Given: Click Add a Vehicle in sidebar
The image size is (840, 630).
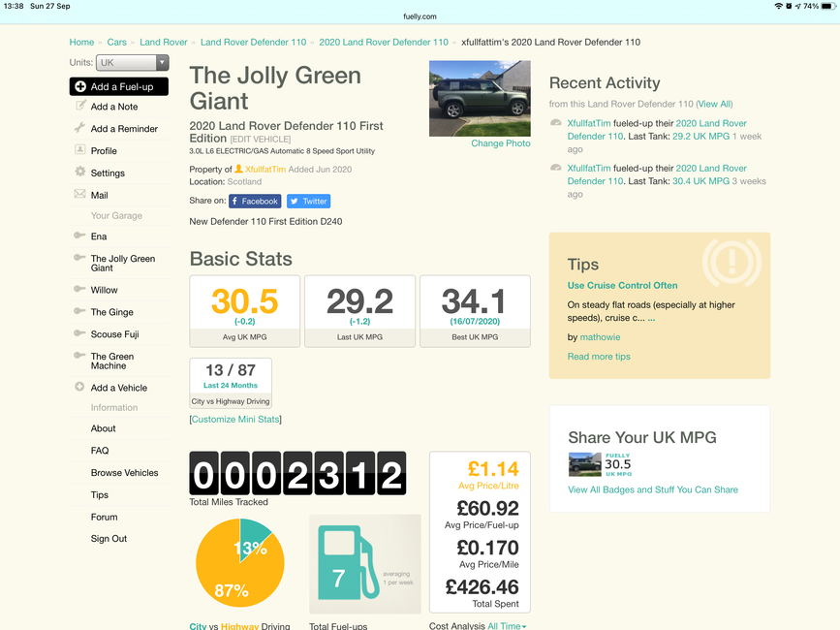Looking at the screenshot, I should 119,388.
